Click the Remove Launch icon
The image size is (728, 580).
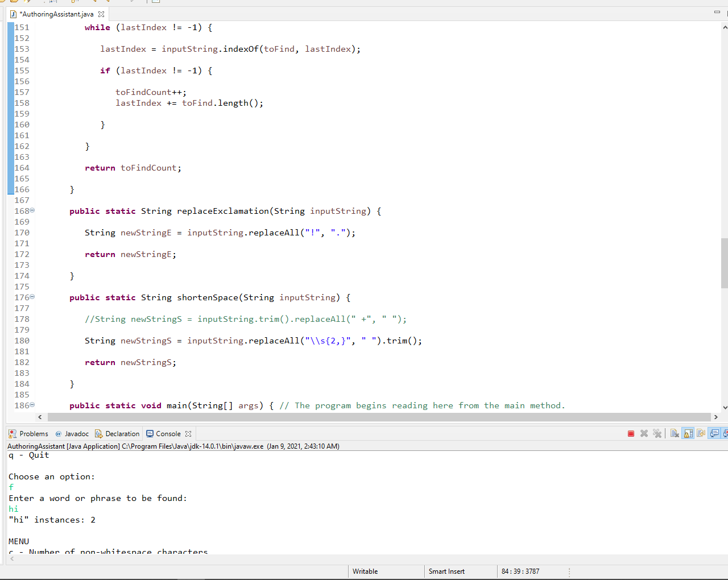644,433
